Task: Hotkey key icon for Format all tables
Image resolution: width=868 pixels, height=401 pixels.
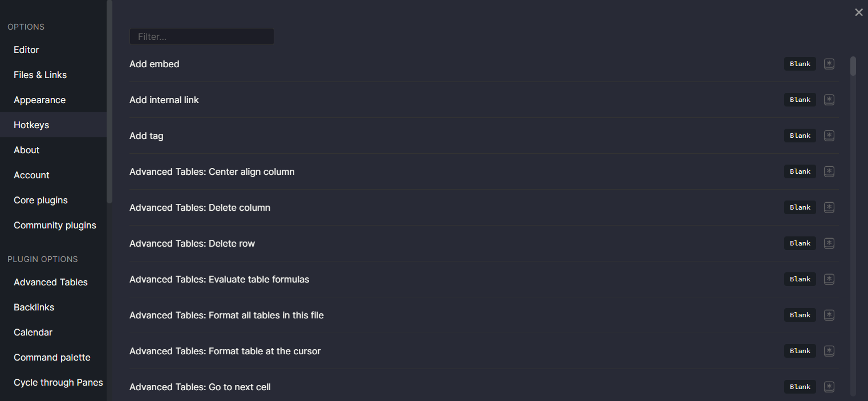Action: click(829, 315)
